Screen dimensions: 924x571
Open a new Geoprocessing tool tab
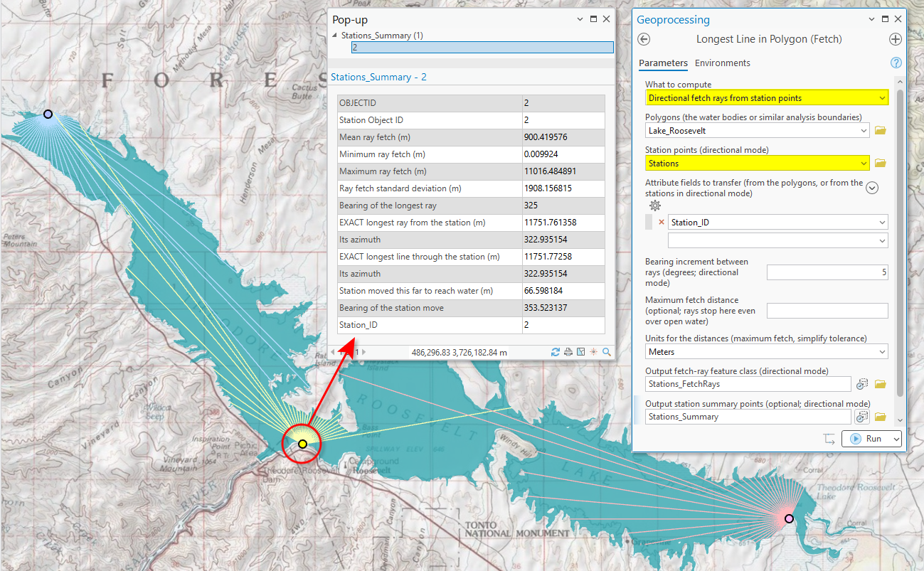pyautogui.click(x=896, y=40)
